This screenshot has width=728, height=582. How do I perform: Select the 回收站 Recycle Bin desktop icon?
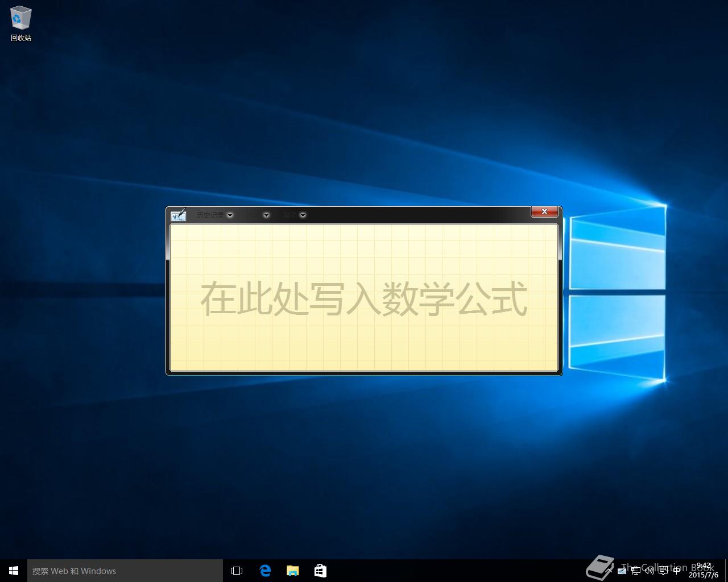(21, 24)
